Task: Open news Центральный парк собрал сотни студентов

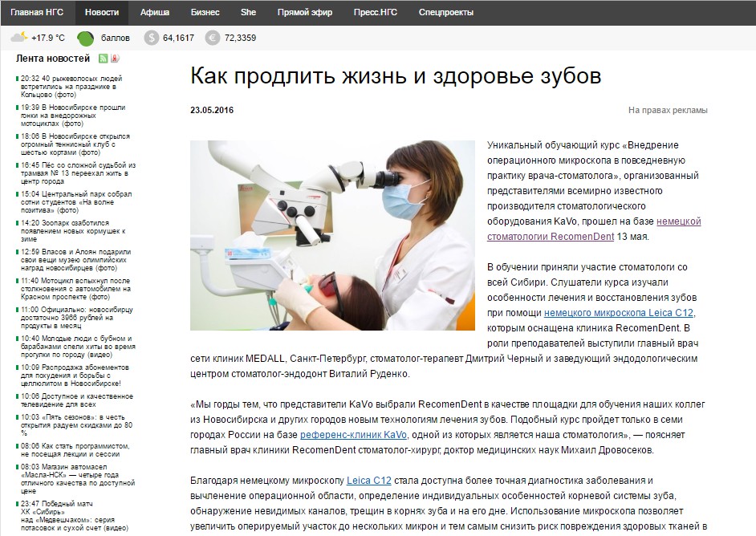Action: tap(76, 202)
